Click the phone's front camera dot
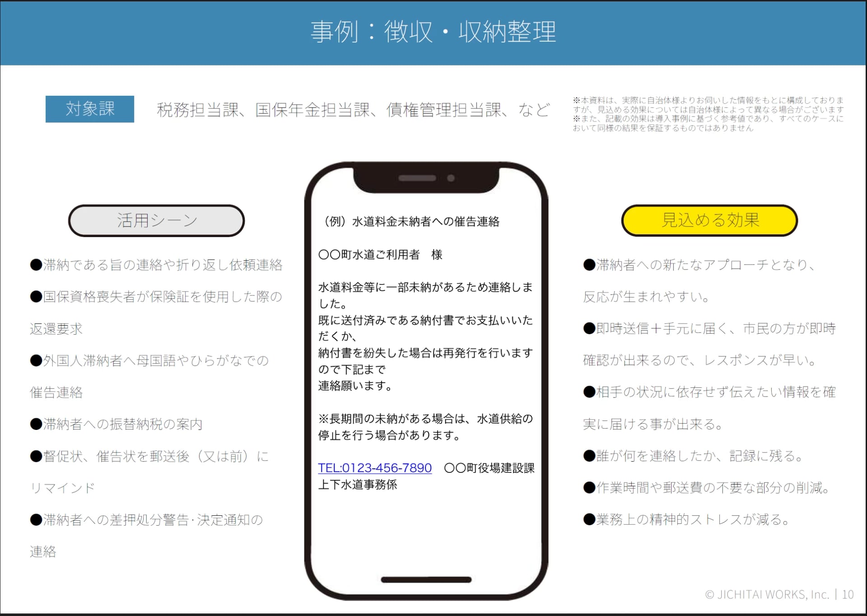This screenshot has width=867, height=616. point(451,178)
